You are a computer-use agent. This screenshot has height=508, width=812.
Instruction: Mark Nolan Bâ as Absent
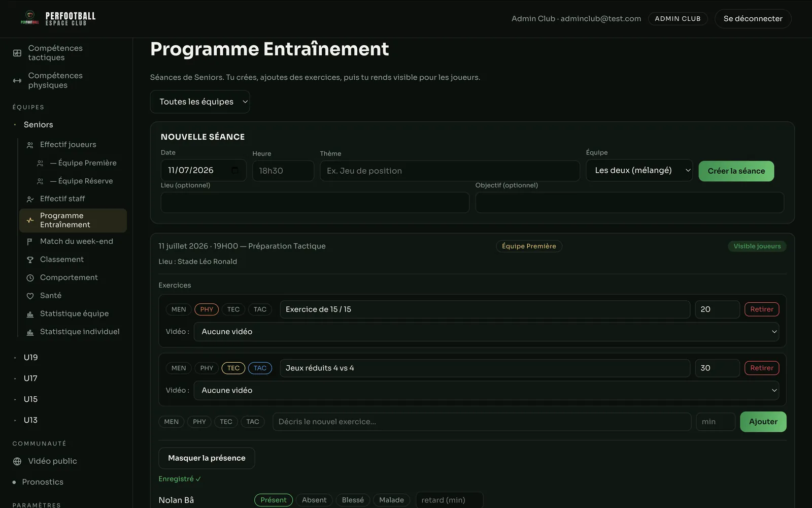pos(314,500)
